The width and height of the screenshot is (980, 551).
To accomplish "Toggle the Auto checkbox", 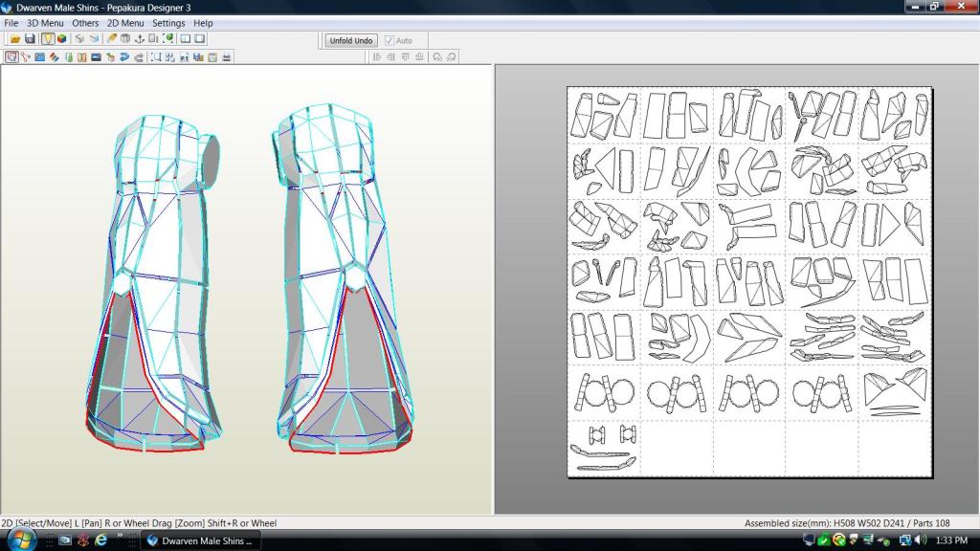I will click(390, 40).
